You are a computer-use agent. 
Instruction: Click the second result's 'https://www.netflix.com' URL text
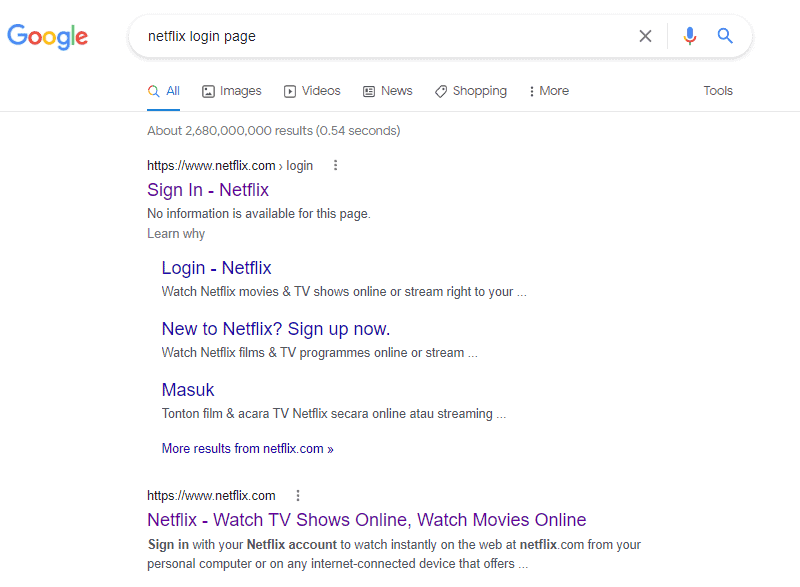point(211,496)
